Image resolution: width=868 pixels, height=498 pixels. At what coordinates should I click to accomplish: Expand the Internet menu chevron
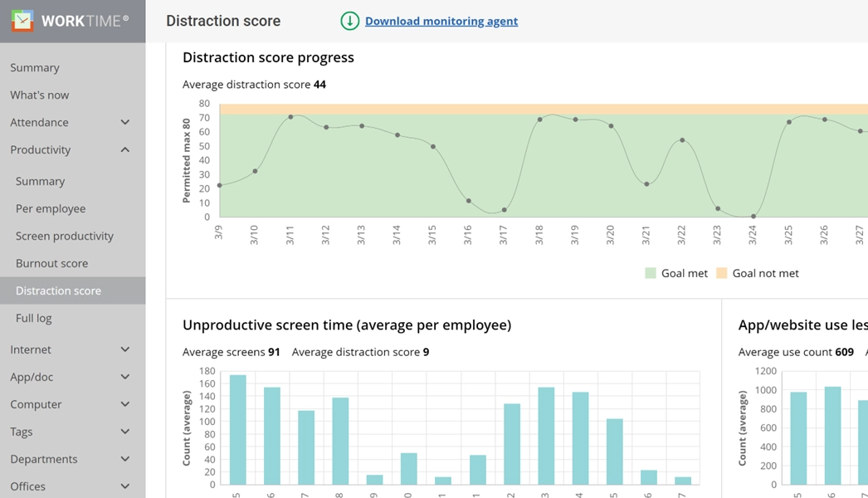pos(125,350)
